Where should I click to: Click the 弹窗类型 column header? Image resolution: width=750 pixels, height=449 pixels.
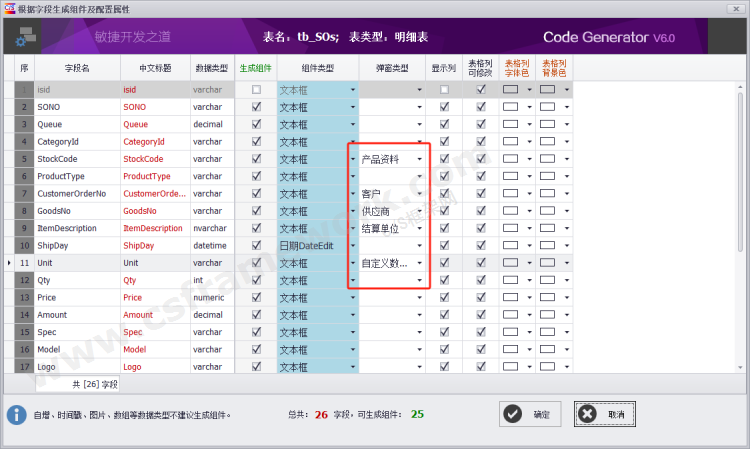point(392,68)
